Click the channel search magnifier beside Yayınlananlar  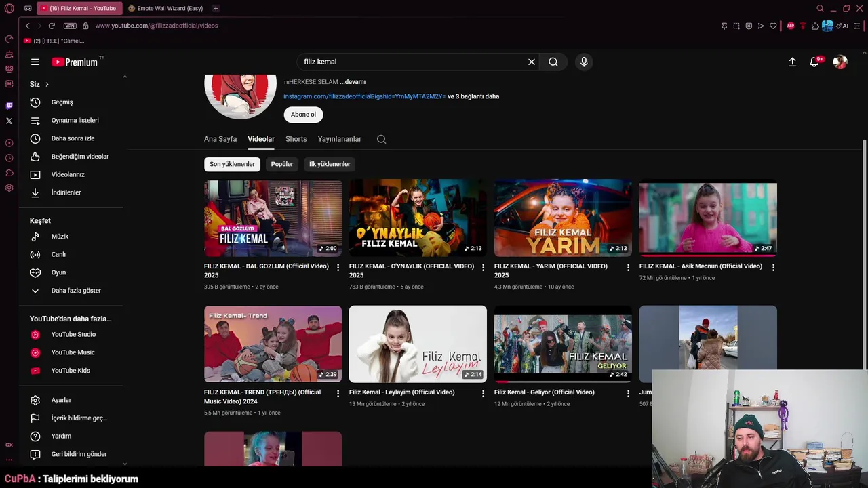coord(381,139)
